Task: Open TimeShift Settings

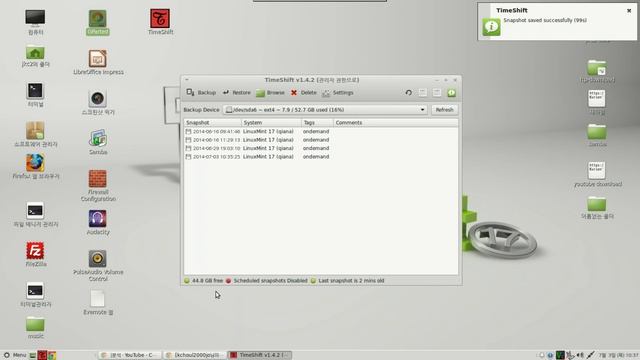Action: point(338,93)
